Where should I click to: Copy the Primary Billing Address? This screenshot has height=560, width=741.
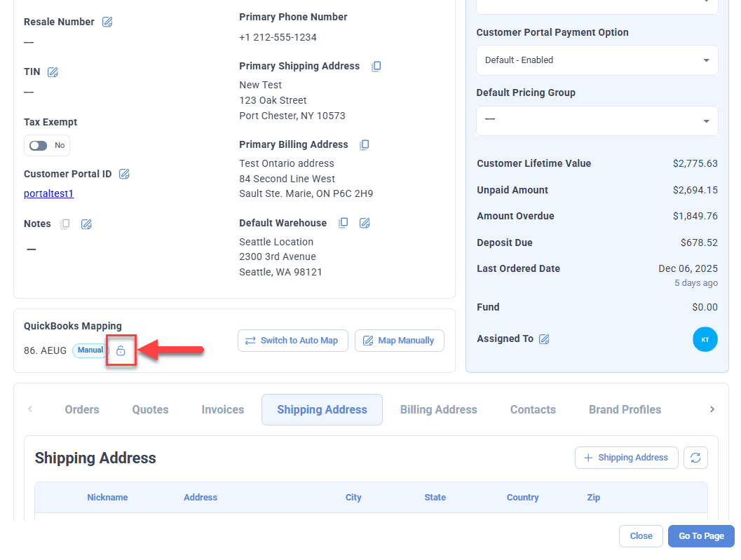point(364,145)
